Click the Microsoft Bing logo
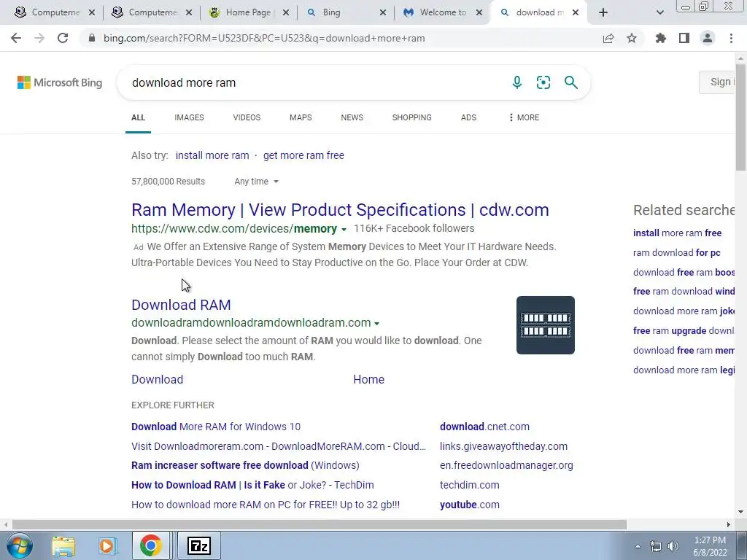 (60, 82)
